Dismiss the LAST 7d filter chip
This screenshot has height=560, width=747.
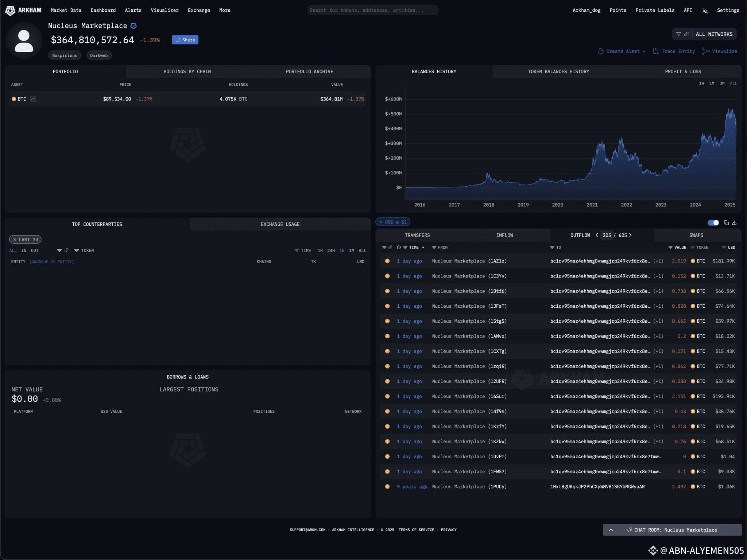click(x=15, y=240)
